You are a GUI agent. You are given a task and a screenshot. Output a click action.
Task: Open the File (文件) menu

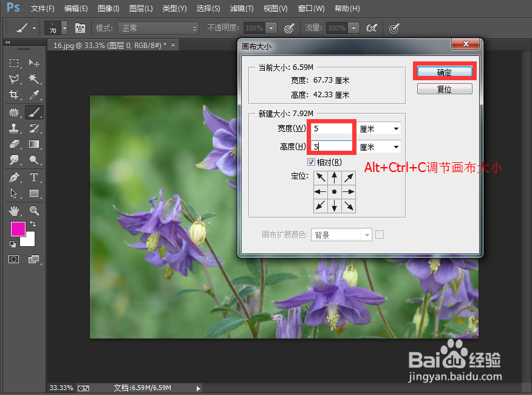(x=43, y=9)
